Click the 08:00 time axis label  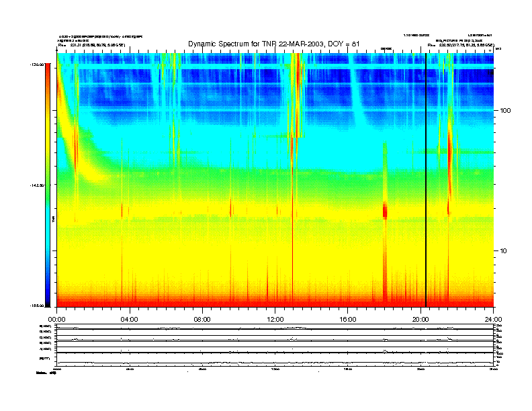pos(202,320)
